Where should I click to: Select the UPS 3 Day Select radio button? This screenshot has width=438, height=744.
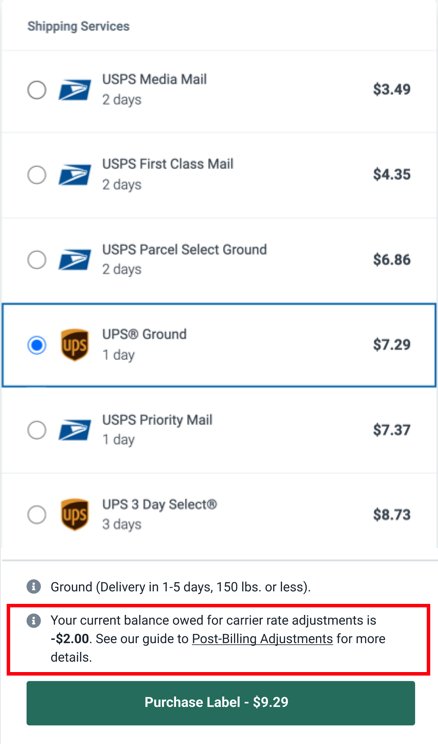click(37, 514)
